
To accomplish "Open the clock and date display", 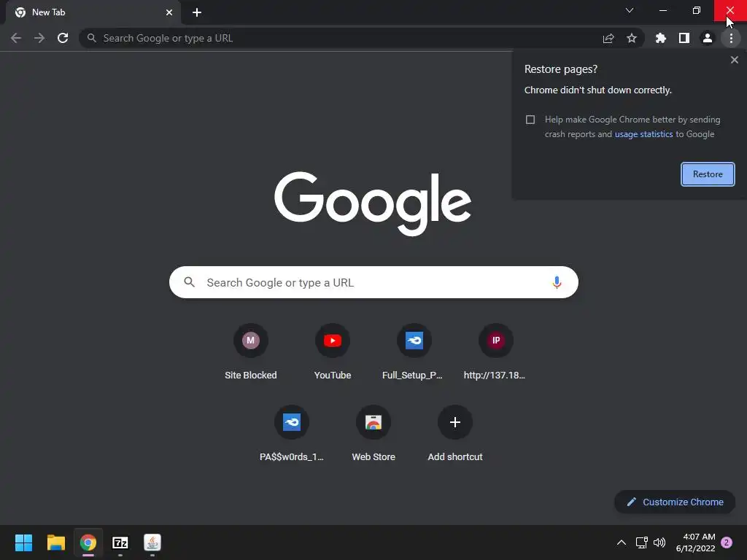I will pyautogui.click(x=695, y=542).
